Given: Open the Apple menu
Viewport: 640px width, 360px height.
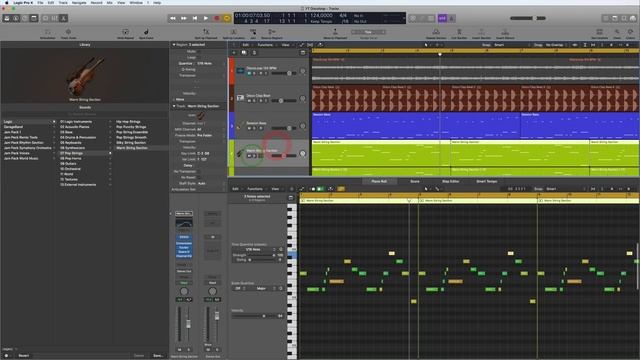Looking at the screenshot, I should tap(7, 2).
